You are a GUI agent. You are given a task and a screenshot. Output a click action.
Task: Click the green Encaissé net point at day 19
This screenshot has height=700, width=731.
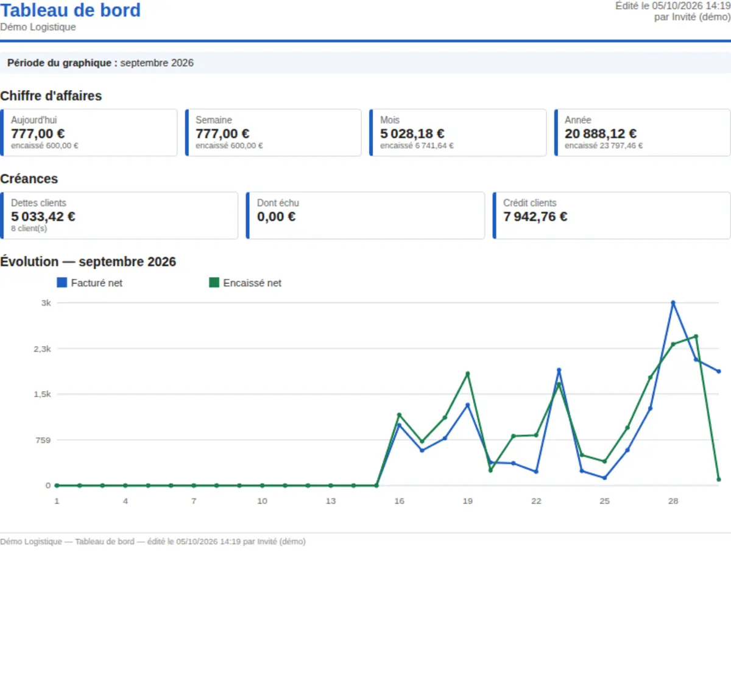pos(468,373)
